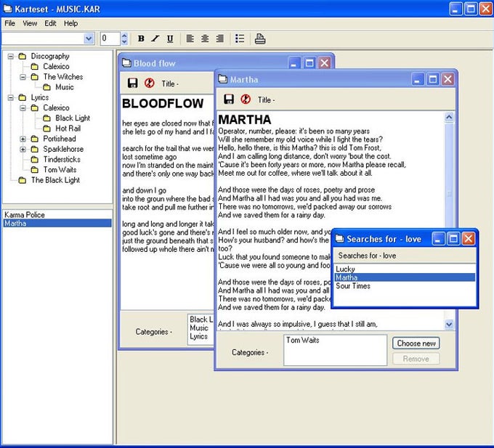Click Tom Waits folder icon in tree

pos(35,170)
